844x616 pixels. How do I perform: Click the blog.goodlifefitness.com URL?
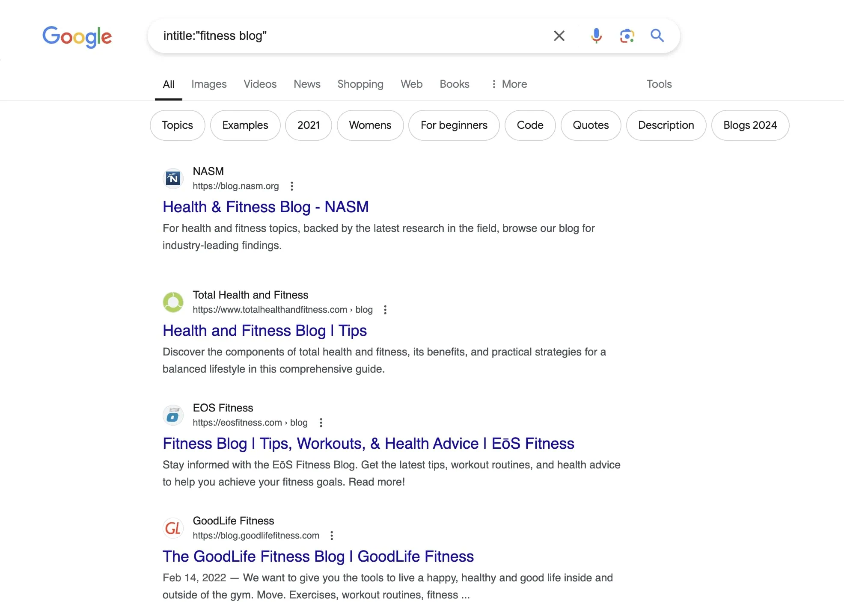(256, 536)
